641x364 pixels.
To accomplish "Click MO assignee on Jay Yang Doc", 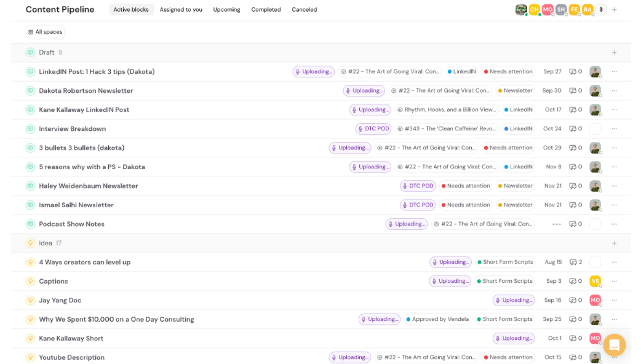I will (x=595, y=300).
